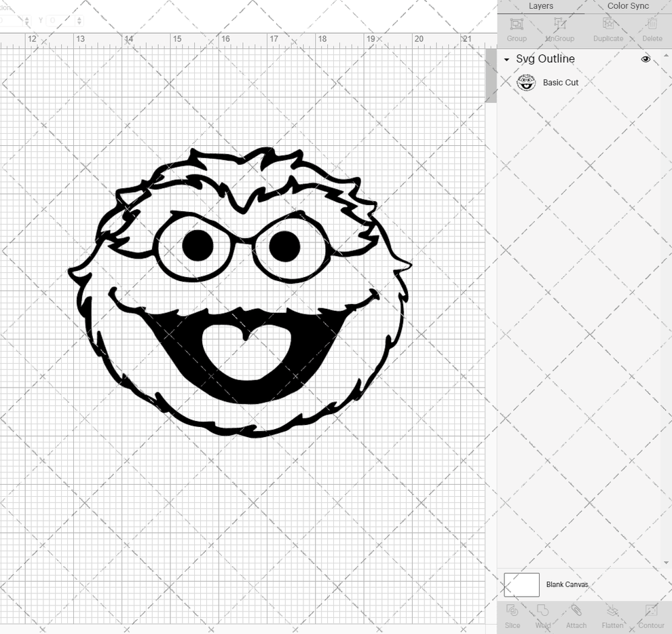Switch to the Color Sync tab
The width and height of the screenshot is (672, 634).
[628, 6]
